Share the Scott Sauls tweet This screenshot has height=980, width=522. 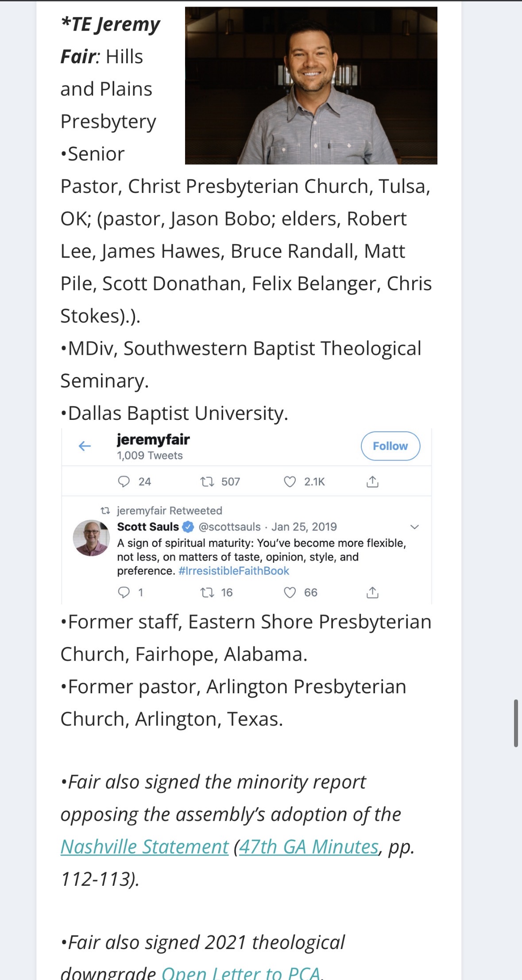pyautogui.click(x=372, y=592)
